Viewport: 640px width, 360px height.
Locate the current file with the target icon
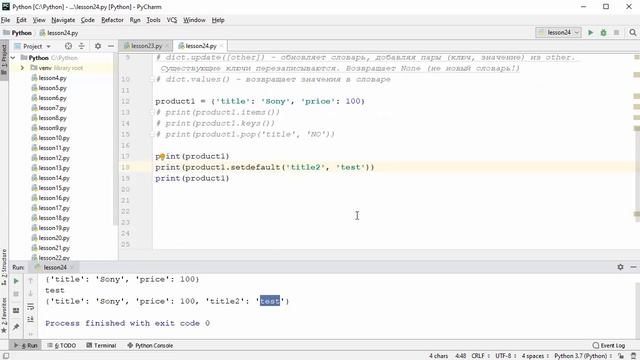pyautogui.click(x=68, y=46)
